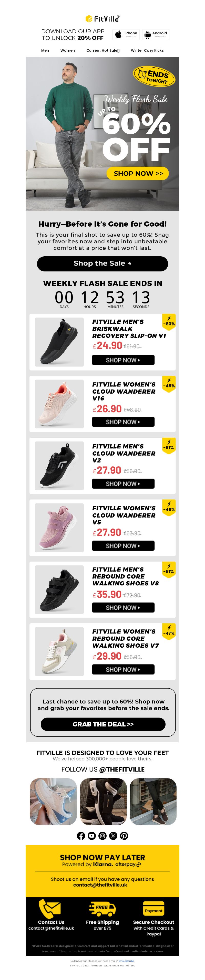Screen dimensions: 205x980
Task: Click SHOP NOW for Men's Briskwalk Slip-On
Action: 123,360
